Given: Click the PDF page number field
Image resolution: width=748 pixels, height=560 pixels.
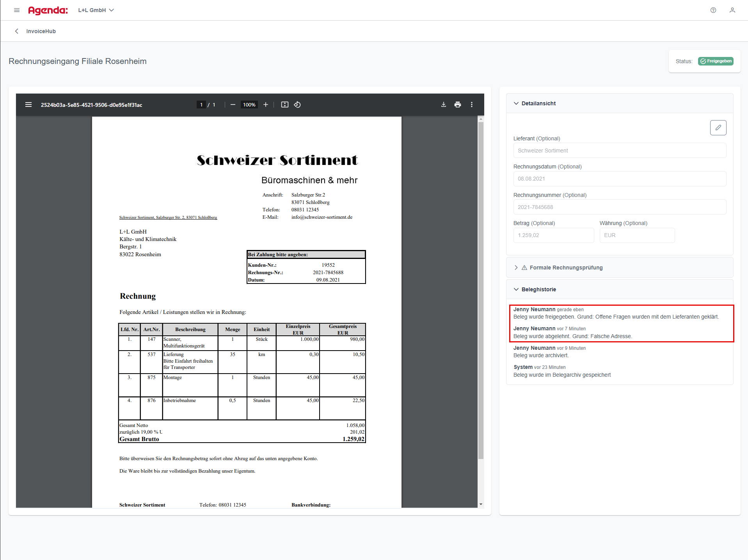Looking at the screenshot, I should [201, 105].
